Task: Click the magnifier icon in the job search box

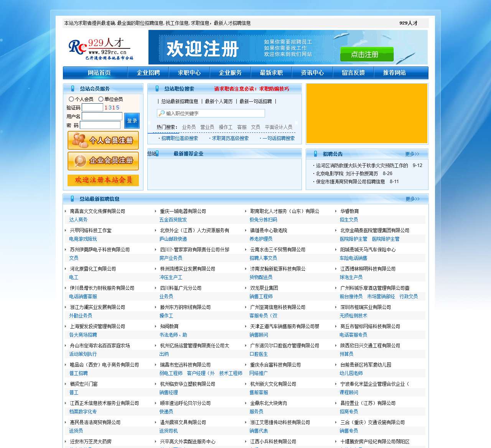Action: tap(162, 113)
